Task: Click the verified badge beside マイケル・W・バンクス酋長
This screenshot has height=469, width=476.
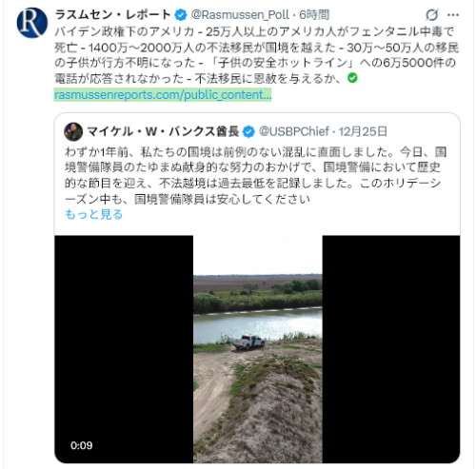Action: click(x=248, y=131)
